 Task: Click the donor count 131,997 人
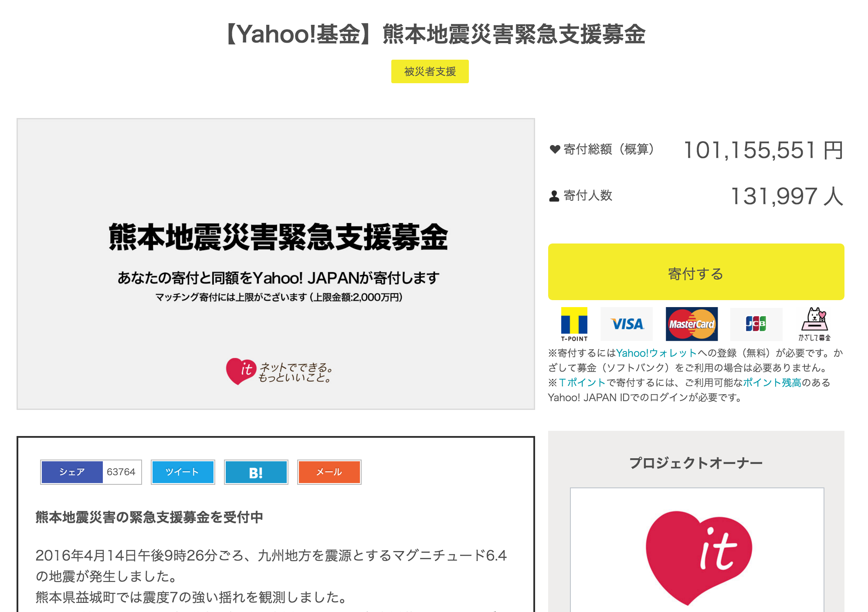tap(787, 196)
